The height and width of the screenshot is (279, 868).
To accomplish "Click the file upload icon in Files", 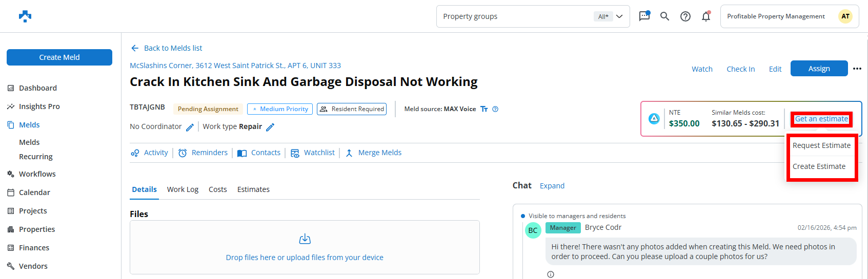I will pos(305,239).
